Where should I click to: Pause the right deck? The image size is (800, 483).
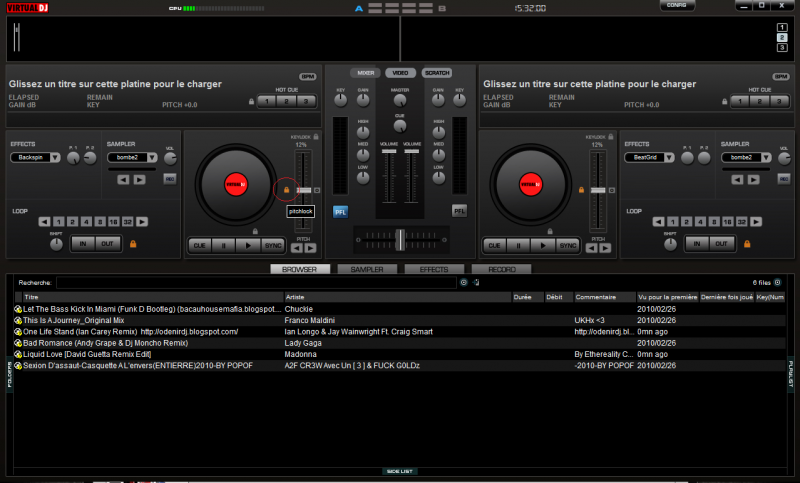click(x=518, y=245)
